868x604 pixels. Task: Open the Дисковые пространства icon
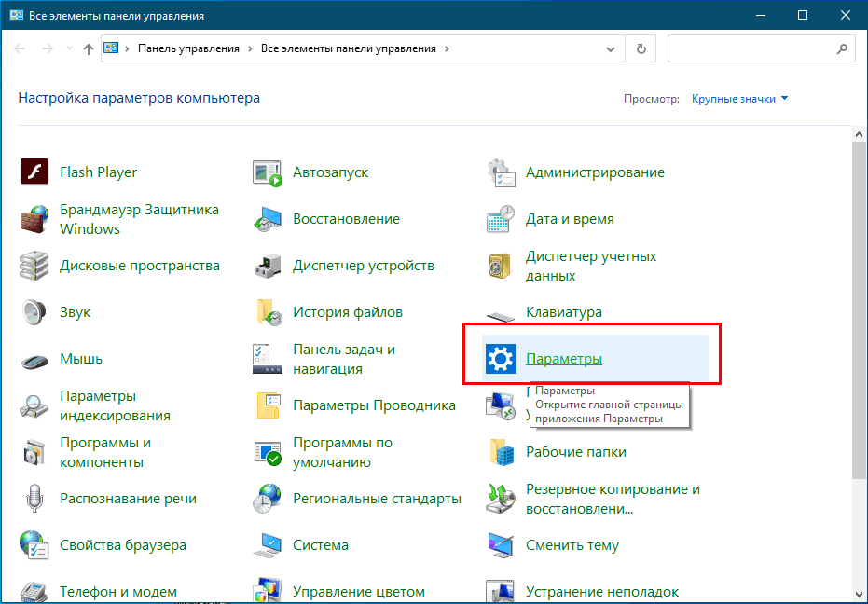click(34, 266)
